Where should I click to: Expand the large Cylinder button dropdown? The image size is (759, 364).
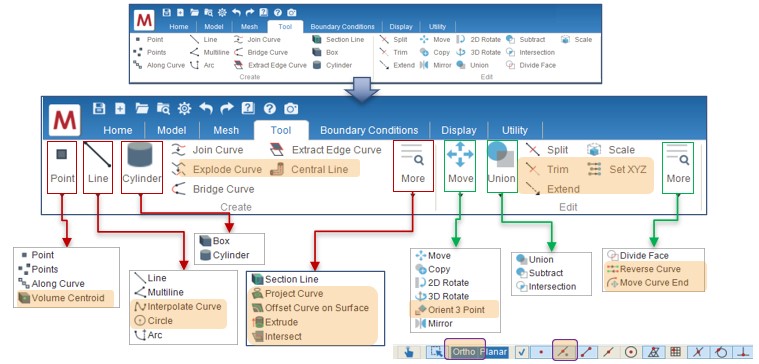pyautogui.click(x=141, y=167)
